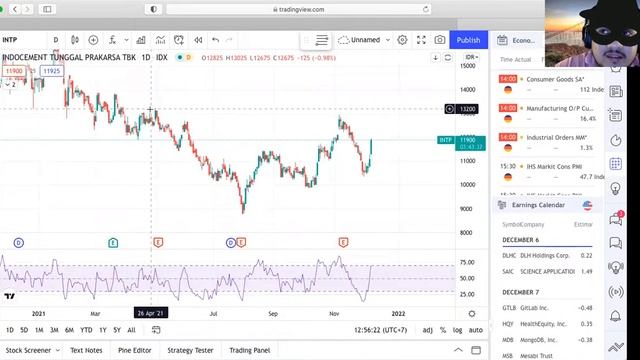Open the candlestick chart style selector
The width and height of the screenshot is (640, 360).
pos(75,40)
